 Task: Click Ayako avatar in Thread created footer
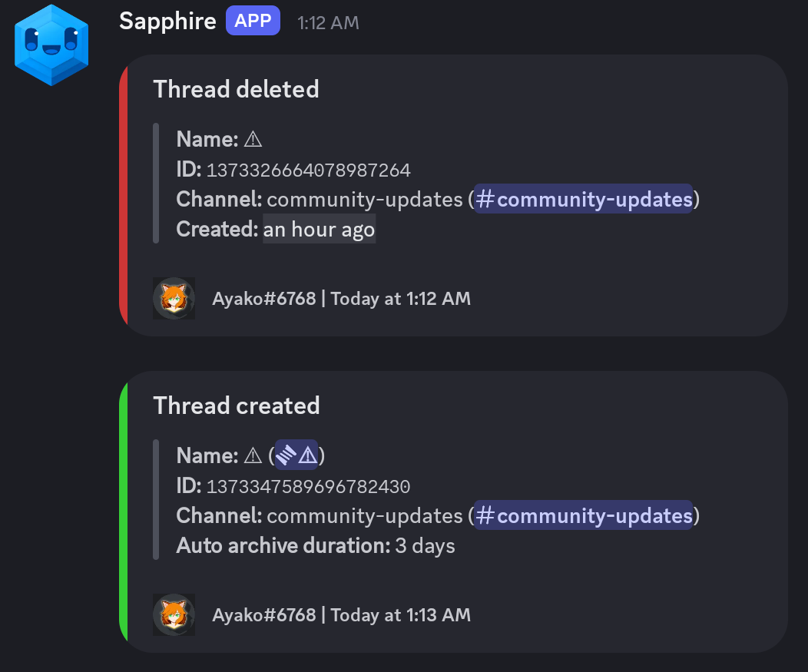point(174,614)
